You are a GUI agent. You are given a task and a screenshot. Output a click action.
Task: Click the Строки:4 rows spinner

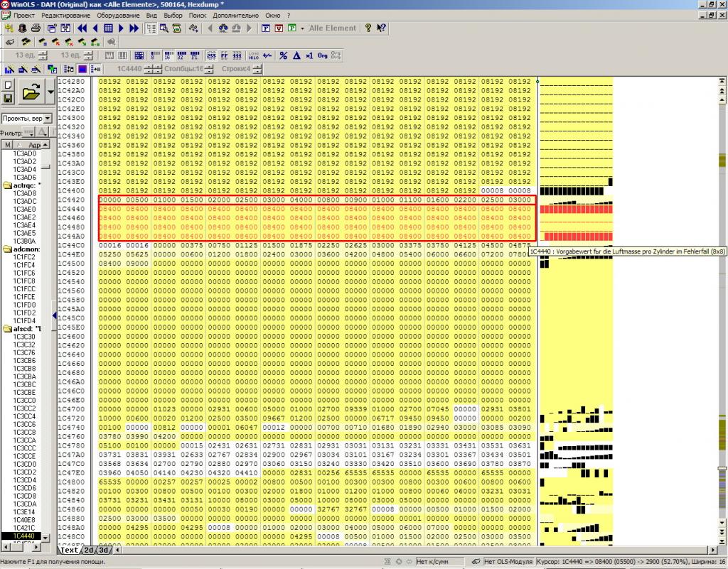coord(257,69)
